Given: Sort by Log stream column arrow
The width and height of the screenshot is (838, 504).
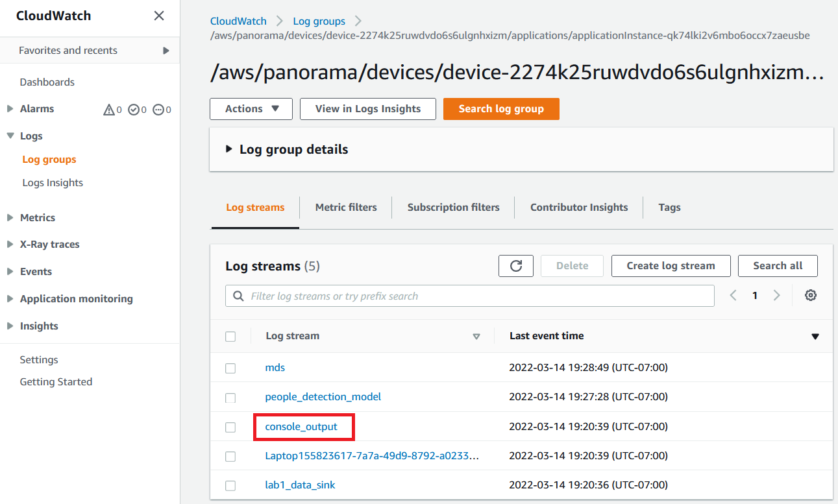Looking at the screenshot, I should (x=476, y=337).
